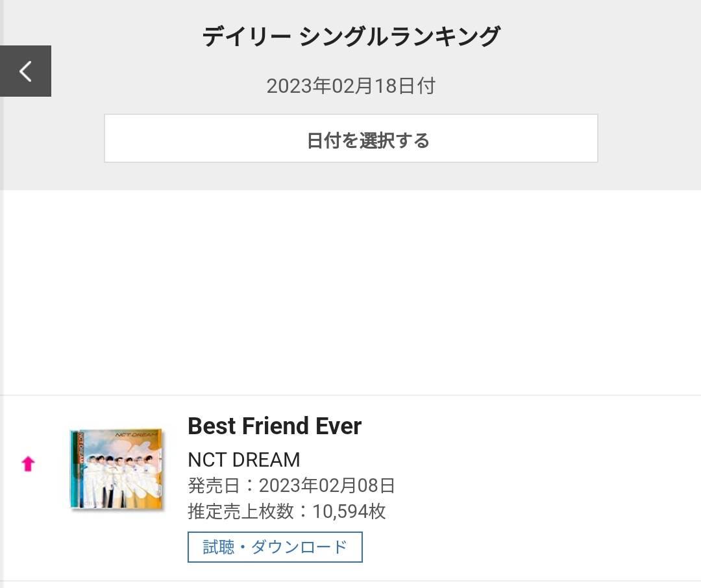701x588 pixels.
Task: Click the 2023年02月18日付 chart date
Action: click(351, 86)
